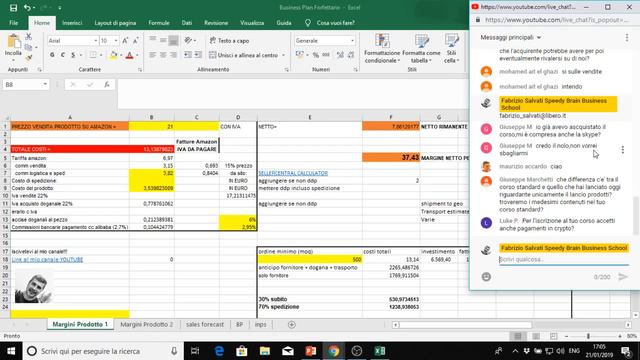Center text horizontally in cell
Screen dimensions: 640x360
[163, 55]
